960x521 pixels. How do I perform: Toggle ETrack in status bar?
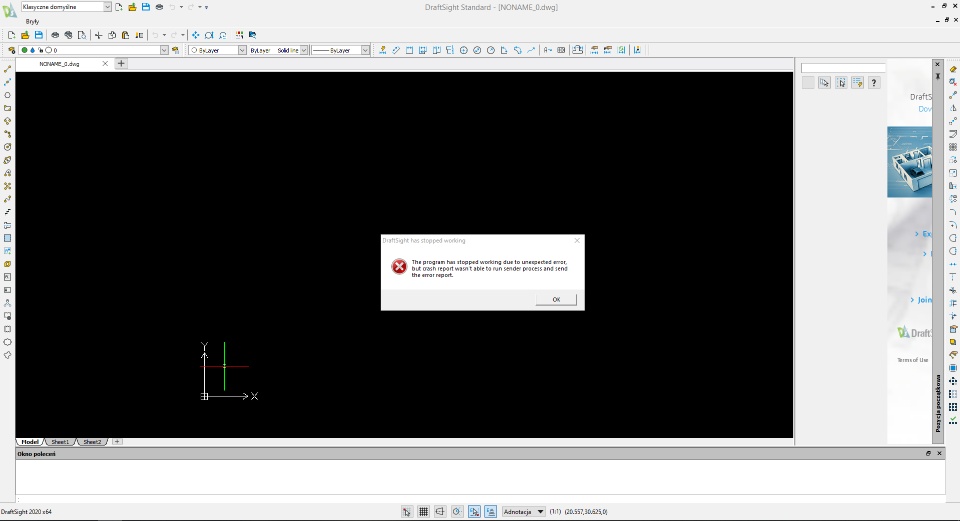(490, 511)
